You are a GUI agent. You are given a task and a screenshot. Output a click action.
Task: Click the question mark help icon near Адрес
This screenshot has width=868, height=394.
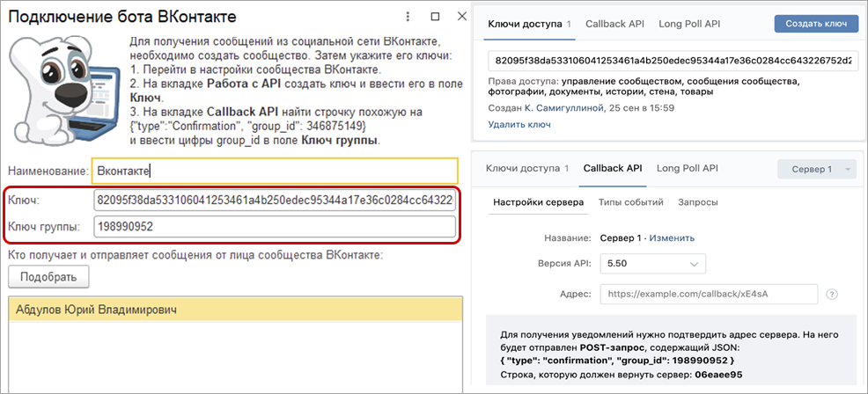(831, 294)
